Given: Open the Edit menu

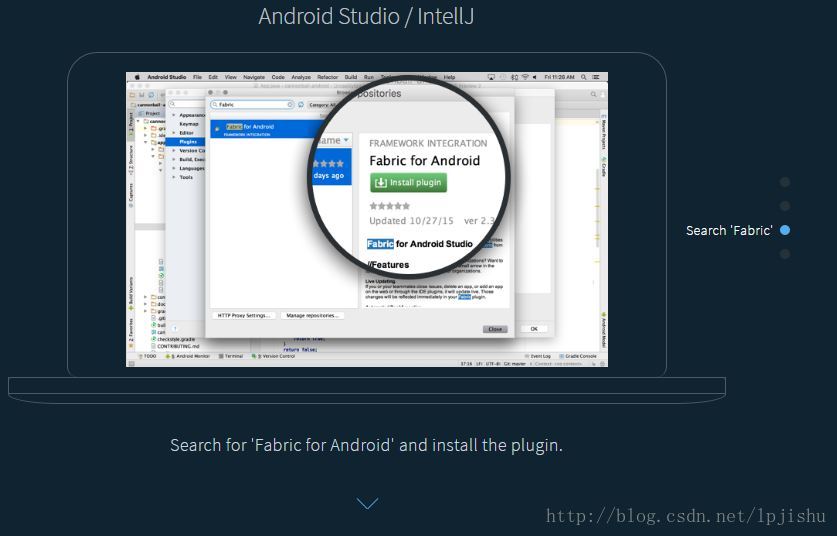Looking at the screenshot, I should (x=213, y=77).
